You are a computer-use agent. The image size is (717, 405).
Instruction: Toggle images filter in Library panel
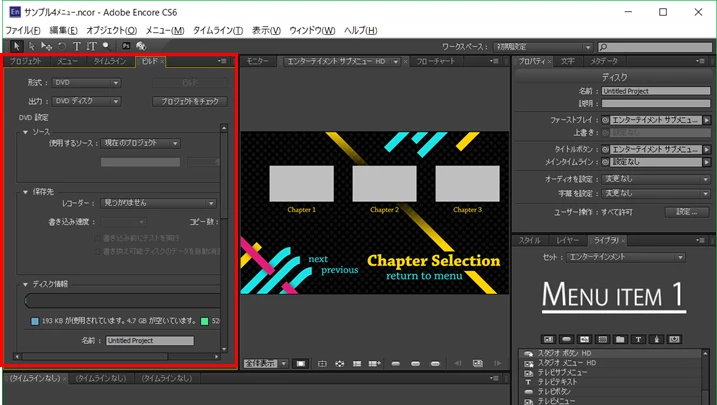pyautogui.click(x=584, y=339)
